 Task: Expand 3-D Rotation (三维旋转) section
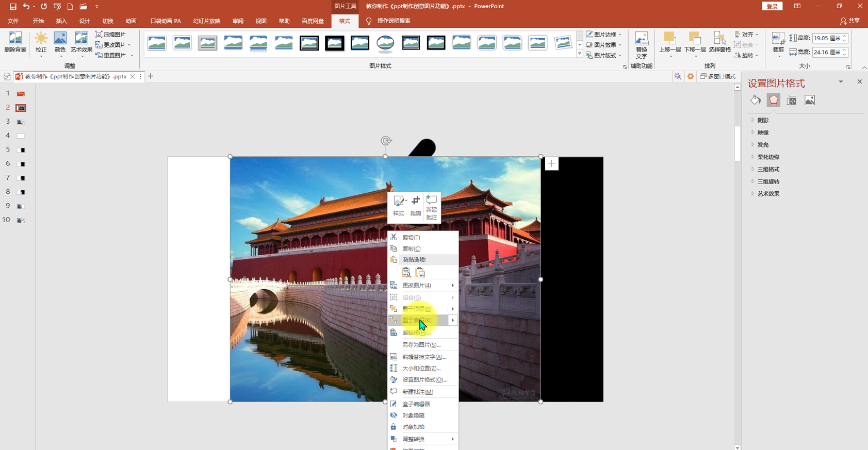[x=768, y=181]
